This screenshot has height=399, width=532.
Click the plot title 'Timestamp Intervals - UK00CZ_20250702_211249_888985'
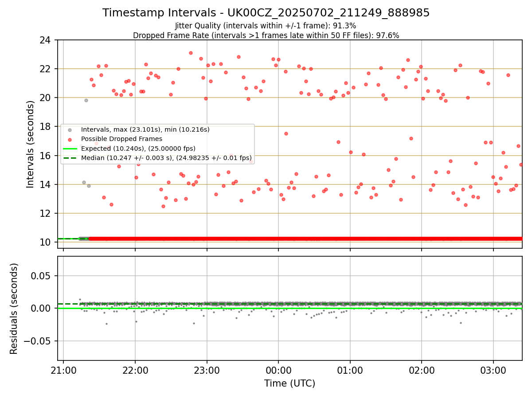pos(266,13)
